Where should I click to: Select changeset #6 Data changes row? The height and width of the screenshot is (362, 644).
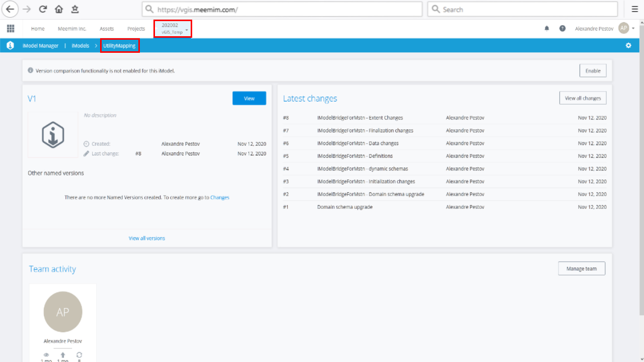(x=445, y=143)
